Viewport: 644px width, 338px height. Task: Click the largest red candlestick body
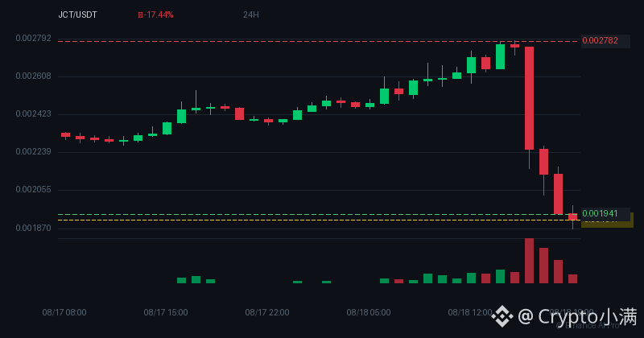pos(530,98)
